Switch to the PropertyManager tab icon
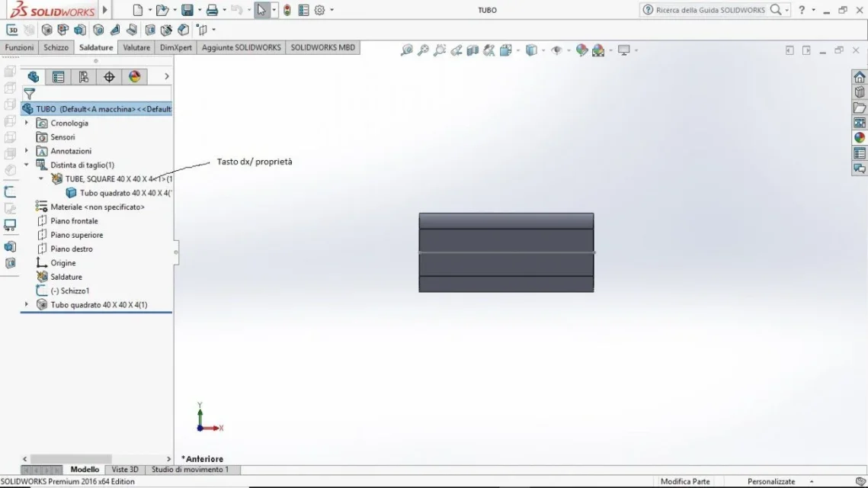The width and height of the screenshot is (868, 488). point(58,76)
